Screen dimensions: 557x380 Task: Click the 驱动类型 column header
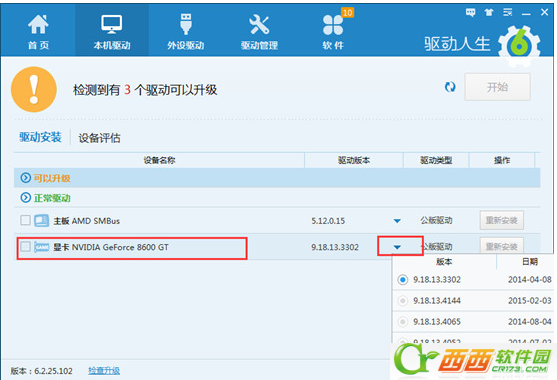[x=436, y=160]
